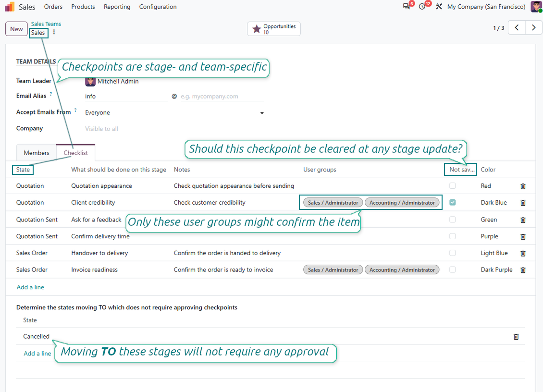This screenshot has width=543, height=392.
Task: Click the Sales / Administrator tag in Client credibility
Action: pos(333,203)
